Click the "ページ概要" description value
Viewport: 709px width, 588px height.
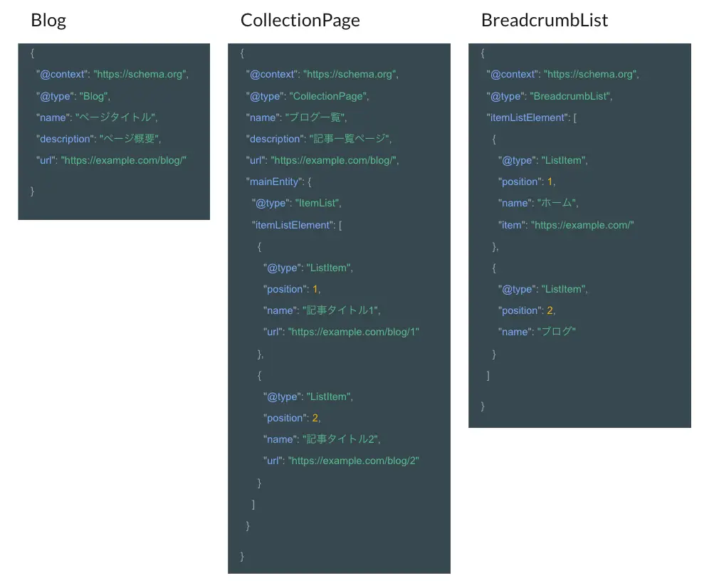125,139
